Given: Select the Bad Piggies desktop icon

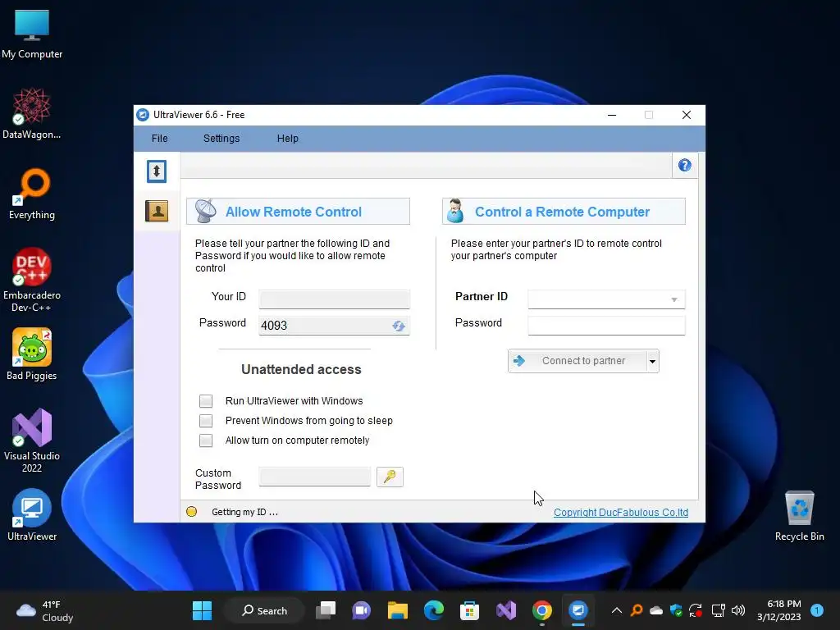Looking at the screenshot, I should pyautogui.click(x=32, y=354).
